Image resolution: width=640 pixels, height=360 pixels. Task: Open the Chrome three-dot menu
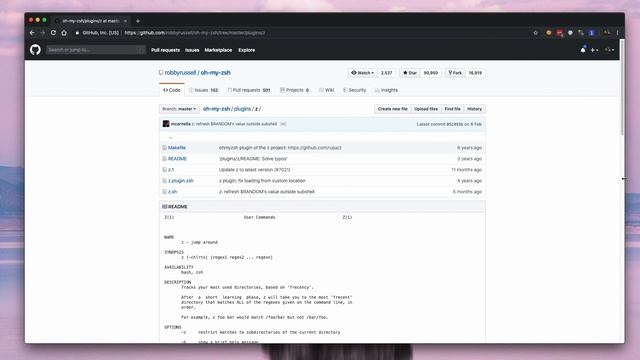(618, 33)
